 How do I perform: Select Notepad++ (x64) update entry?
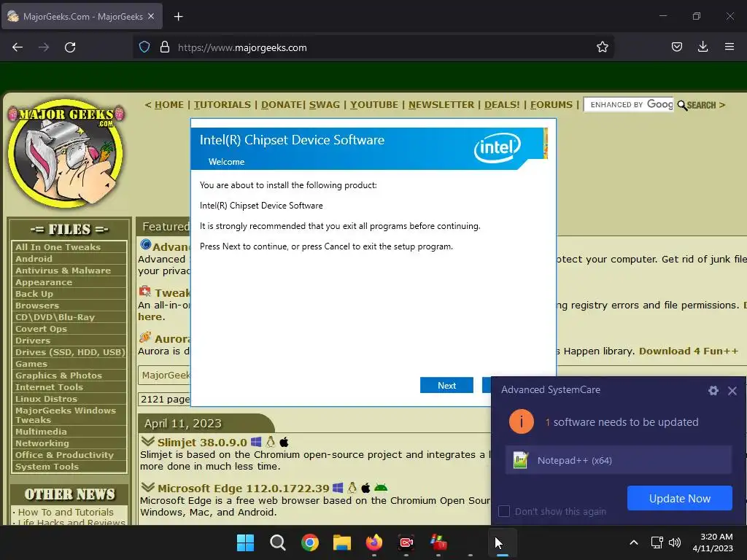(619, 460)
